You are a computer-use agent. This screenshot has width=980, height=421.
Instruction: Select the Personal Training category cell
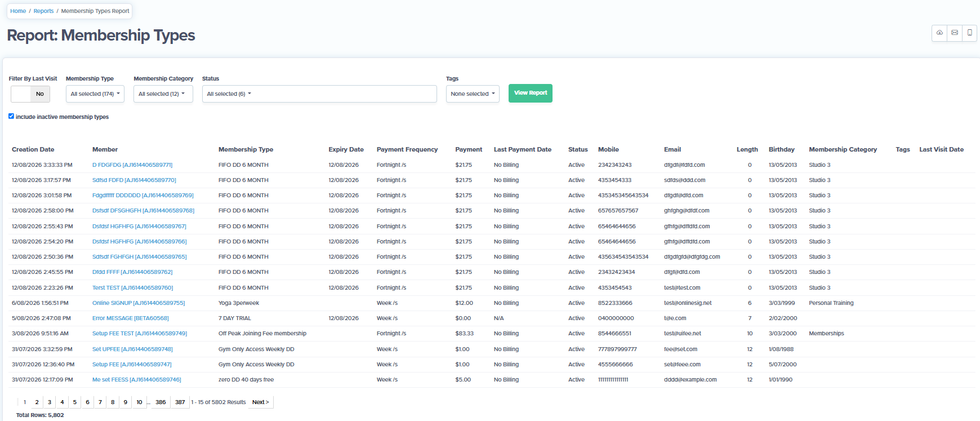click(831, 303)
